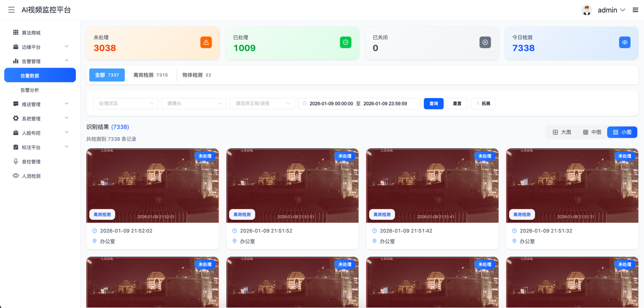The width and height of the screenshot is (644, 308).
Task: Click the 推送管理 message icon
Action: pos(16,104)
